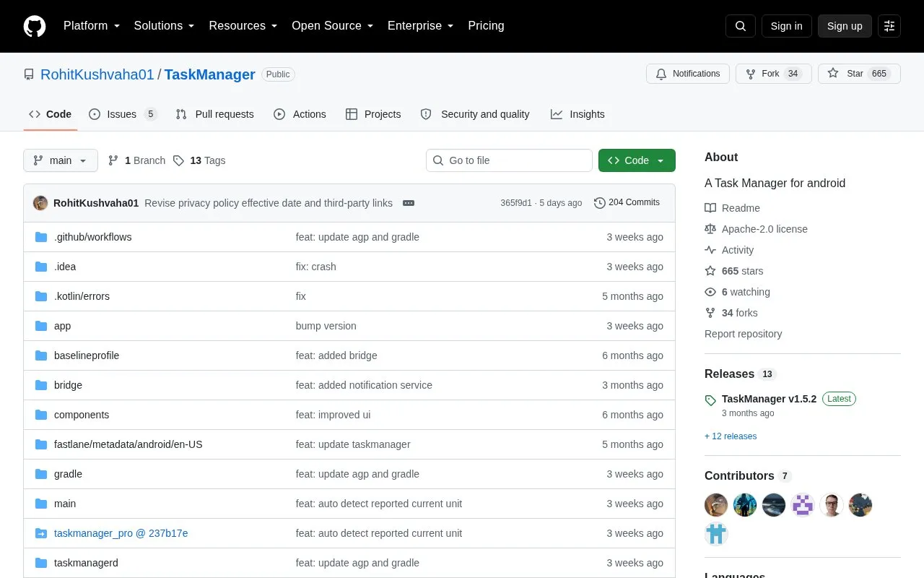Open the Activity link

[x=730, y=250]
